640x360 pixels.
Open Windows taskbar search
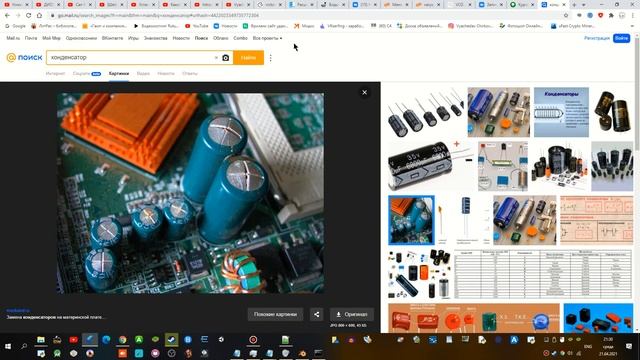tap(24, 346)
